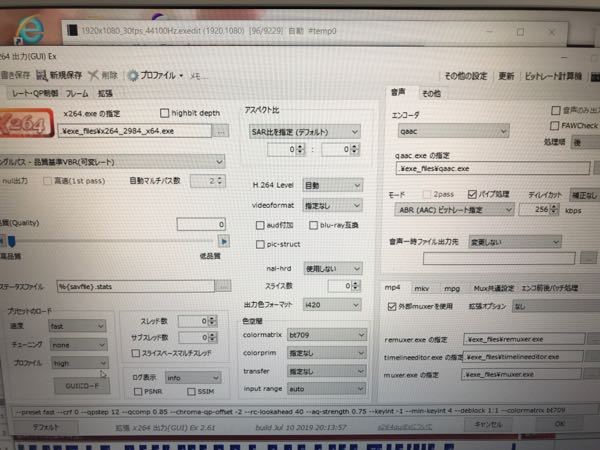Open the colormatrix bt709 dropdown

click(x=326, y=335)
